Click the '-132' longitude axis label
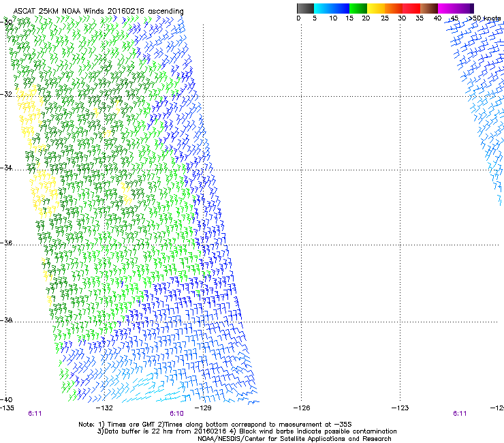The height and width of the screenshot is (443, 504). (x=105, y=408)
